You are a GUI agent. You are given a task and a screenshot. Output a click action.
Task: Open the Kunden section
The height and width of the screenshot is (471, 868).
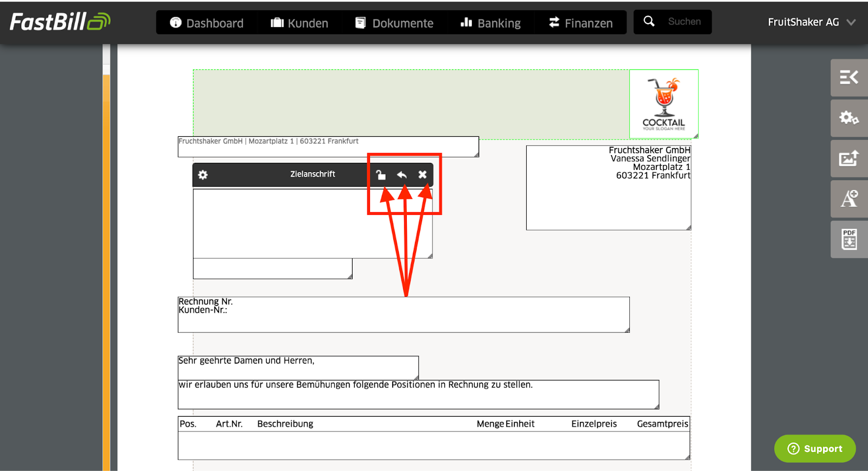click(299, 23)
